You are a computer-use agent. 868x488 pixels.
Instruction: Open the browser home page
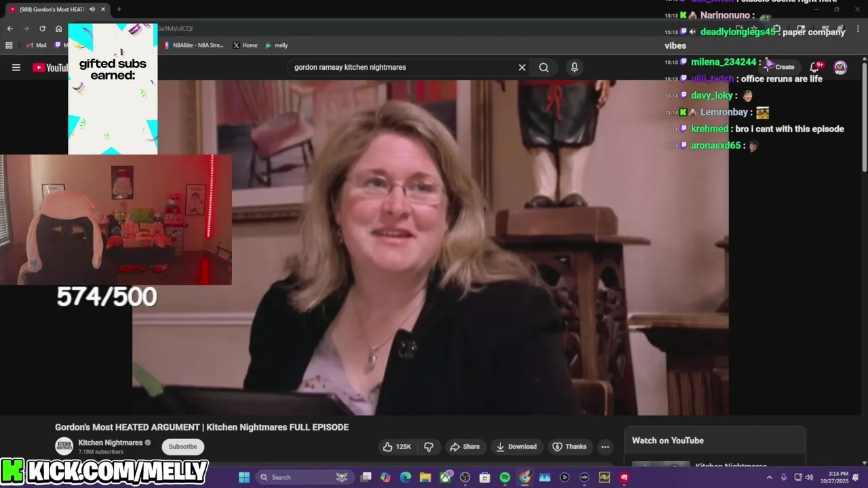(x=59, y=28)
